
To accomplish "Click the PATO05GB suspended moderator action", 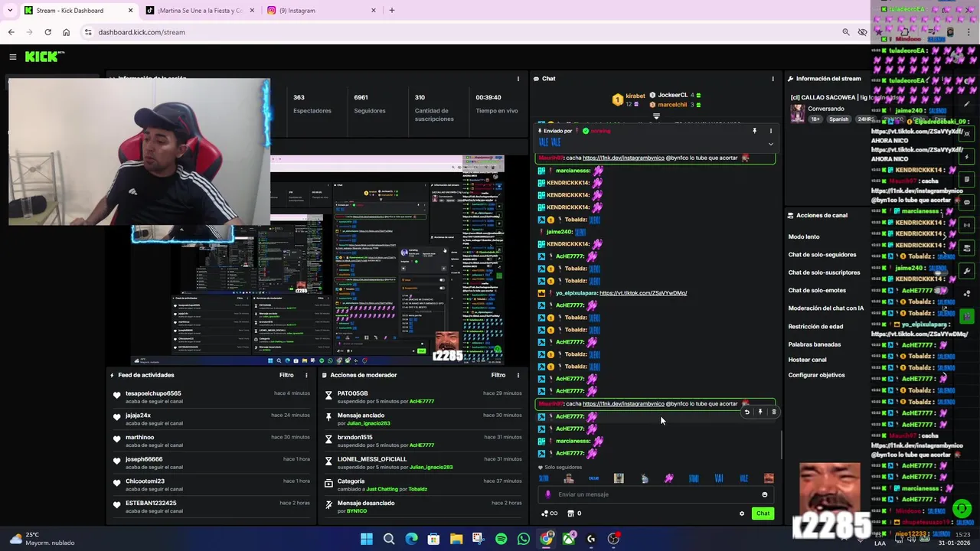I will pyautogui.click(x=422, y=397).
